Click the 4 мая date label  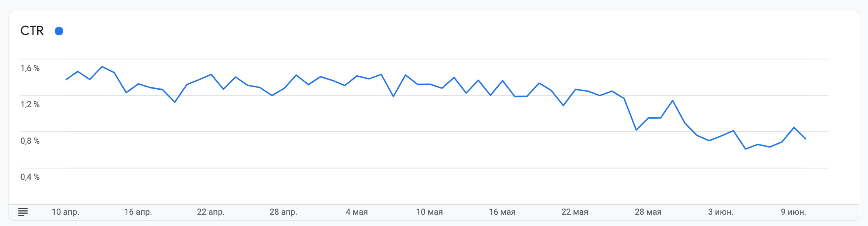tap(357, 212)
